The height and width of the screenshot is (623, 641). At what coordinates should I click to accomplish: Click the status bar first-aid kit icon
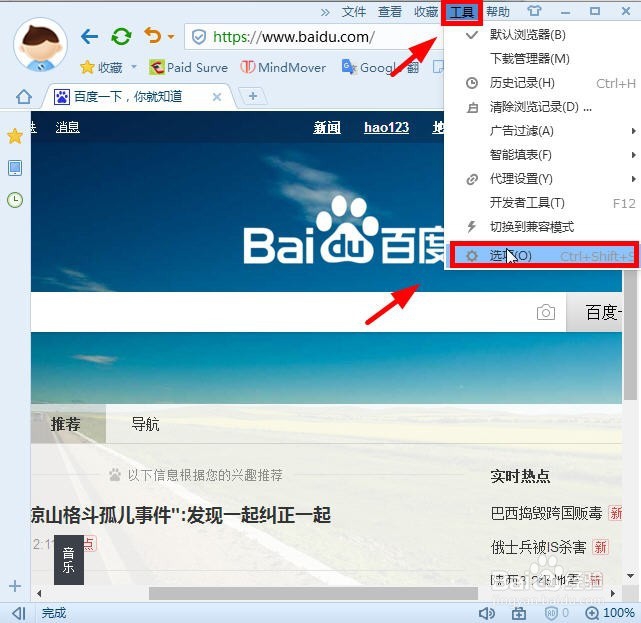[519, 613]
